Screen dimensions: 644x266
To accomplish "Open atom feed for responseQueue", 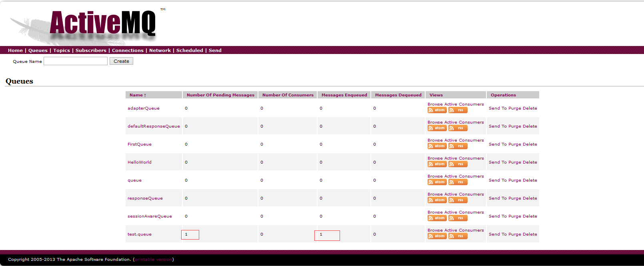I will (x=437, y=200).
